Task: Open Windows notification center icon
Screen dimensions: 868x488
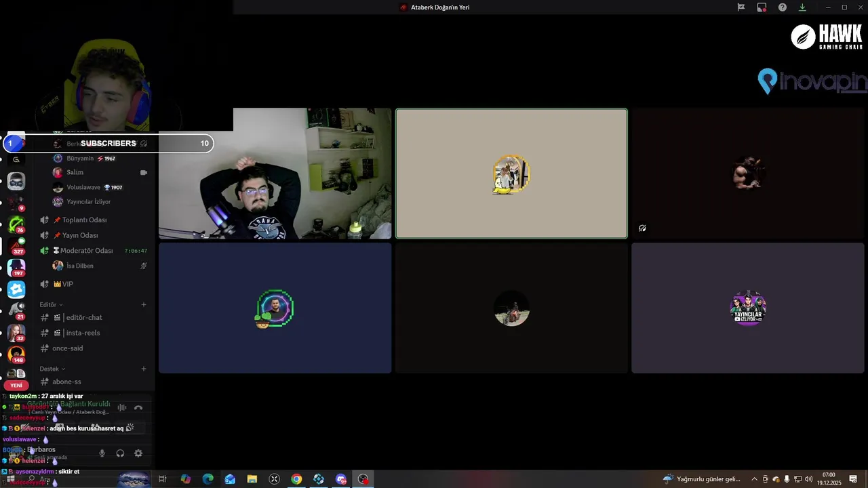Action: click(x=853, y=479)
